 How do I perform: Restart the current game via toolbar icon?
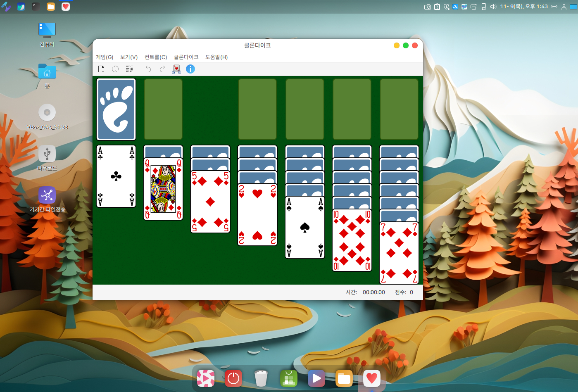point(115,69)
